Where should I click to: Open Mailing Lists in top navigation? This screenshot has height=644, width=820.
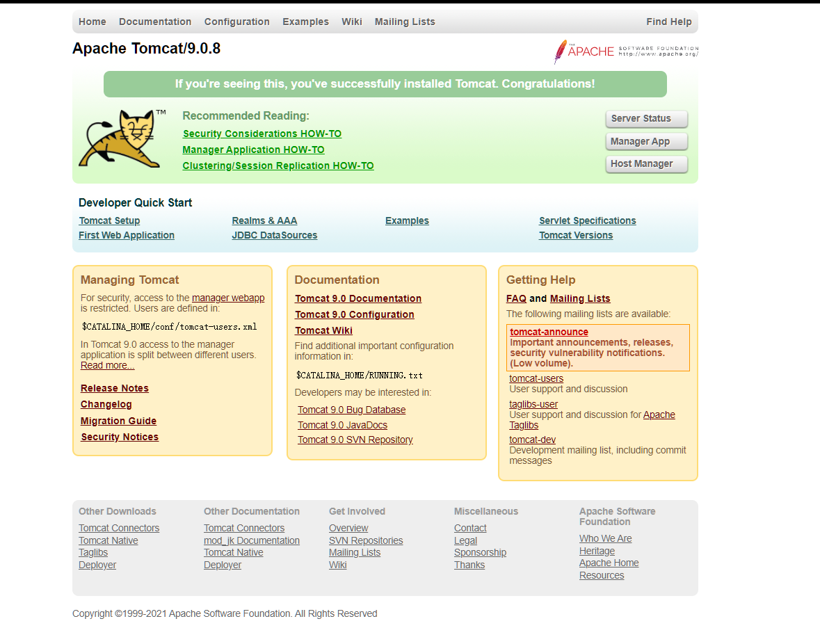pos(405,22)
